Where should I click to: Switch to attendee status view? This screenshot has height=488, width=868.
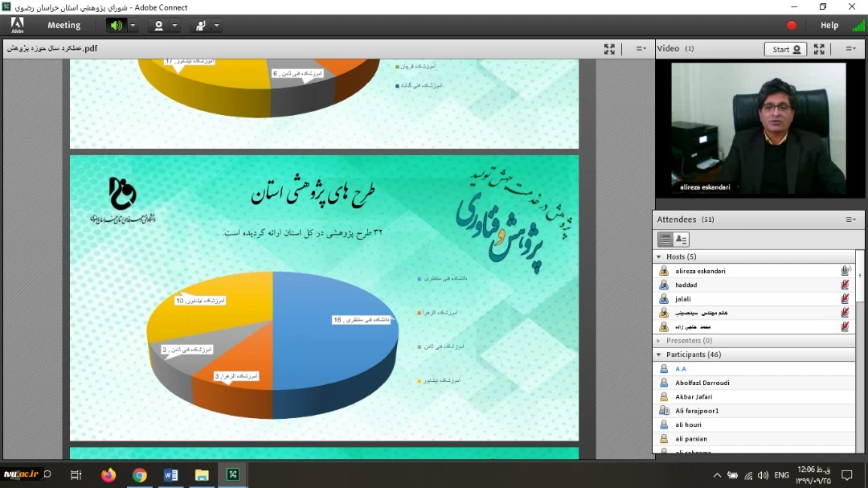(x=682, y=240)
